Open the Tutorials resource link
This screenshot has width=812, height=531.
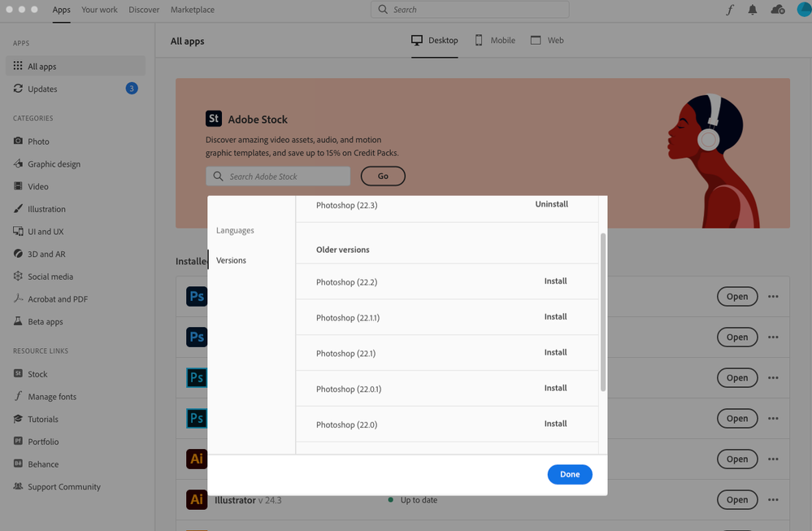(x=36, y=419)
